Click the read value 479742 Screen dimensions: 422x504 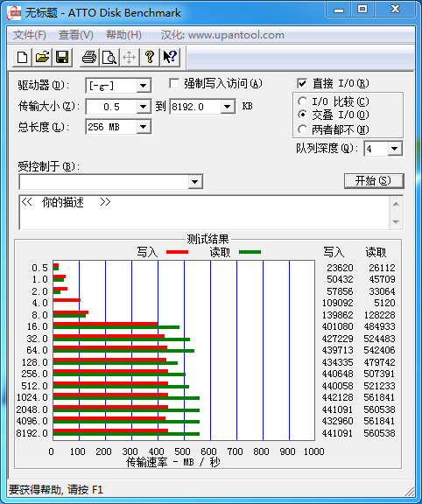[379, 362]
